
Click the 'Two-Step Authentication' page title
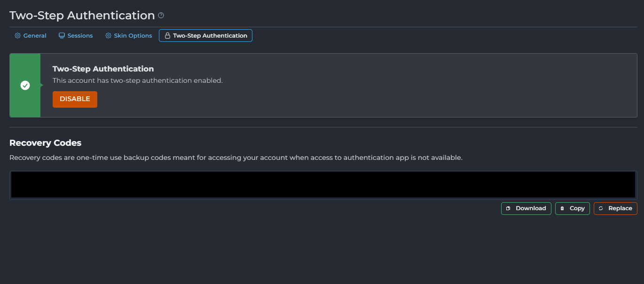(82, 16)
